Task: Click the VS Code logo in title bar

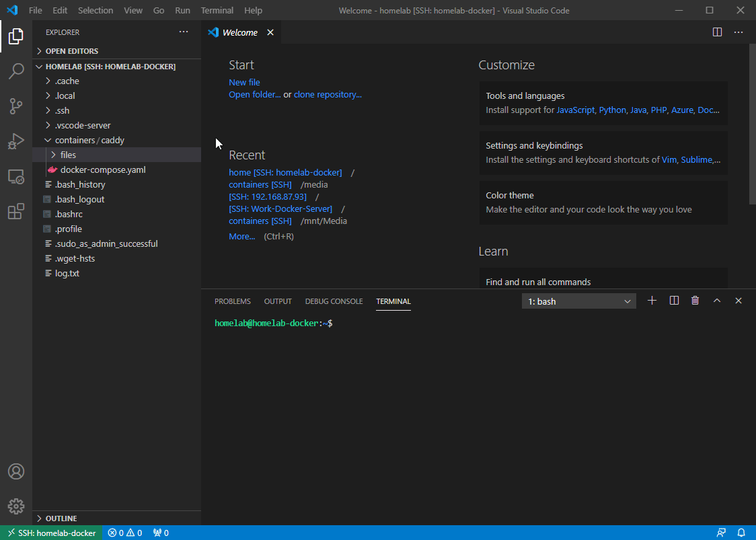Action: coord(13,10)
